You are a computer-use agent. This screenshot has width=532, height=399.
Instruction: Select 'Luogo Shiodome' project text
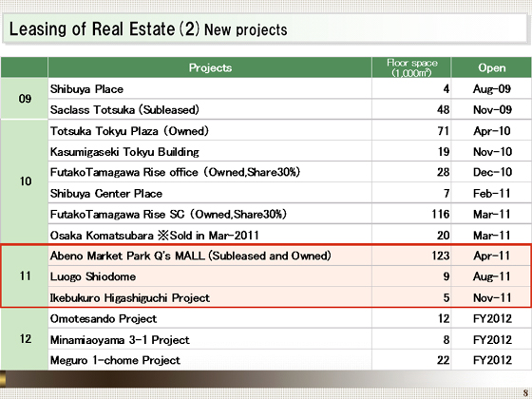(x=93, y=276)
